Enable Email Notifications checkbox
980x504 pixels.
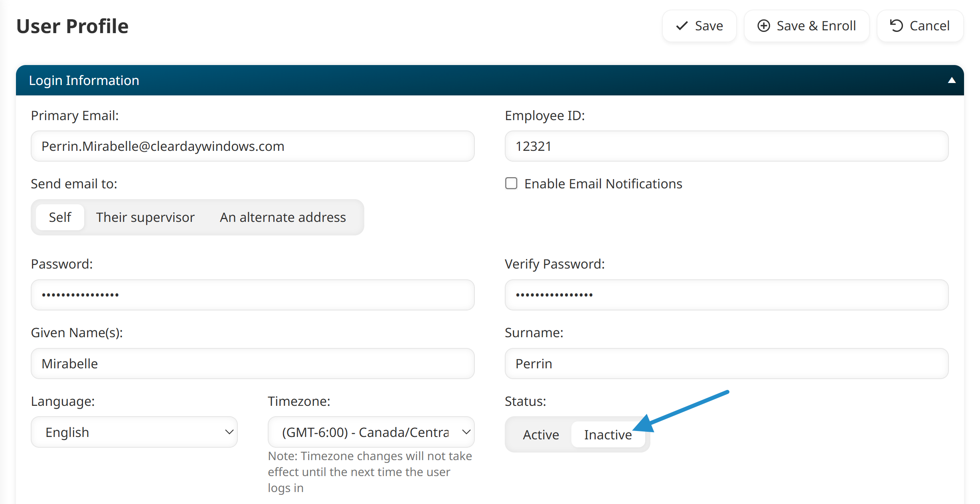point(511,184)
